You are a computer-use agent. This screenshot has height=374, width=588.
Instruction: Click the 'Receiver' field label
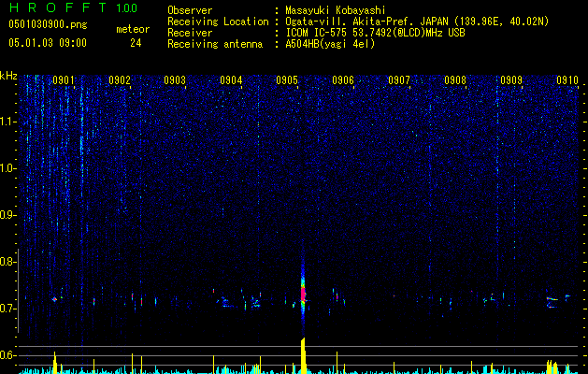pos(190,33)
